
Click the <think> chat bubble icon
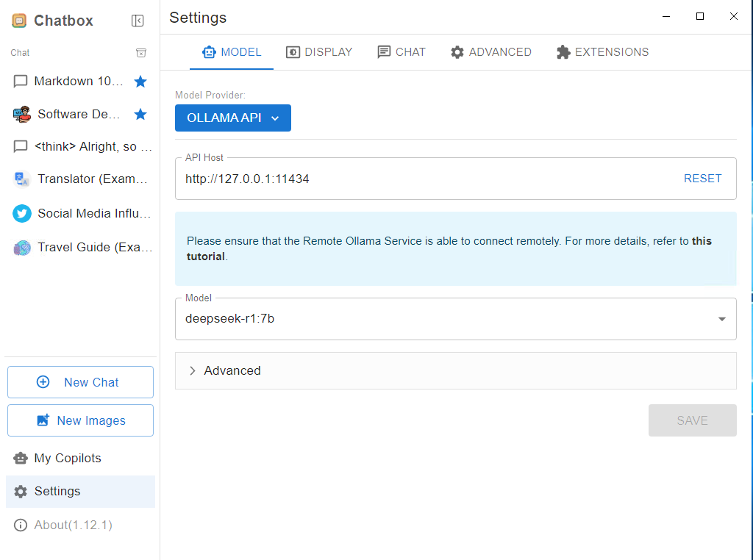[20, 146]
